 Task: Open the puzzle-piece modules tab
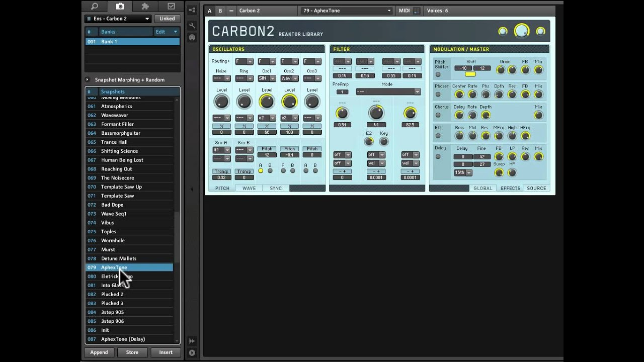tap(145, 6)
